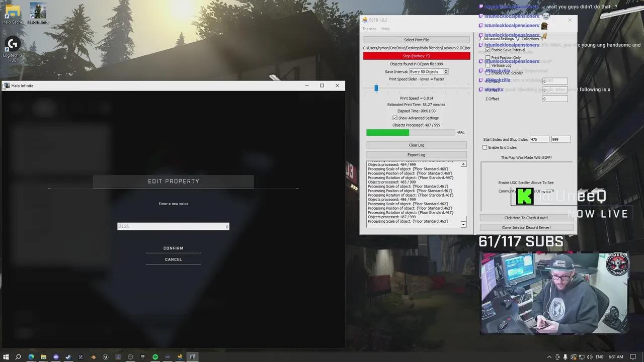Switch to the Advanced Settings tab
644x362 pixels.
point(499,39)
